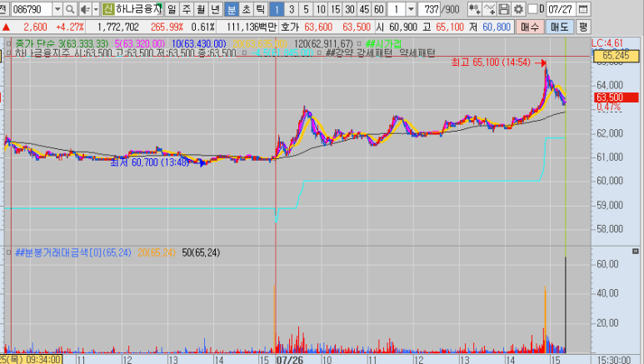The image size is (644, 364).
Task: Click the trading amount 111,136백만 value
Action: (x=252, y=27)
